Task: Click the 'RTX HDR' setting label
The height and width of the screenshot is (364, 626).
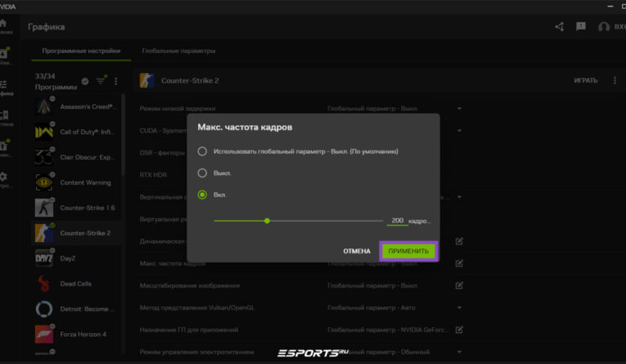Action: [x=153, y=174]
